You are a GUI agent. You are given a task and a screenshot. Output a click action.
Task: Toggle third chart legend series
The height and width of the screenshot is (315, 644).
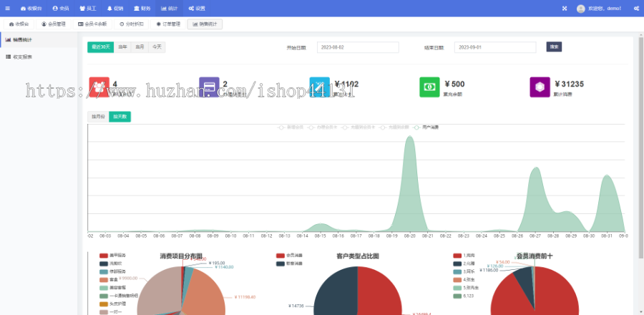click(358, 127)
